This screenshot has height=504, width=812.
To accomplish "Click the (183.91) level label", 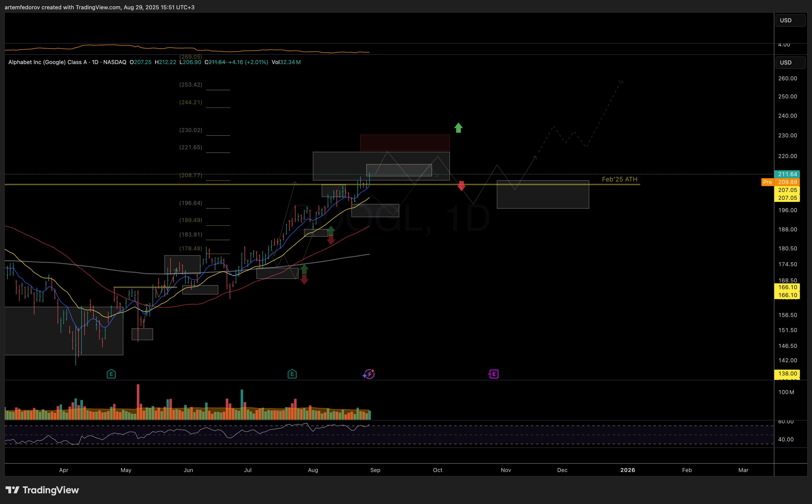I will coord(191,235).
